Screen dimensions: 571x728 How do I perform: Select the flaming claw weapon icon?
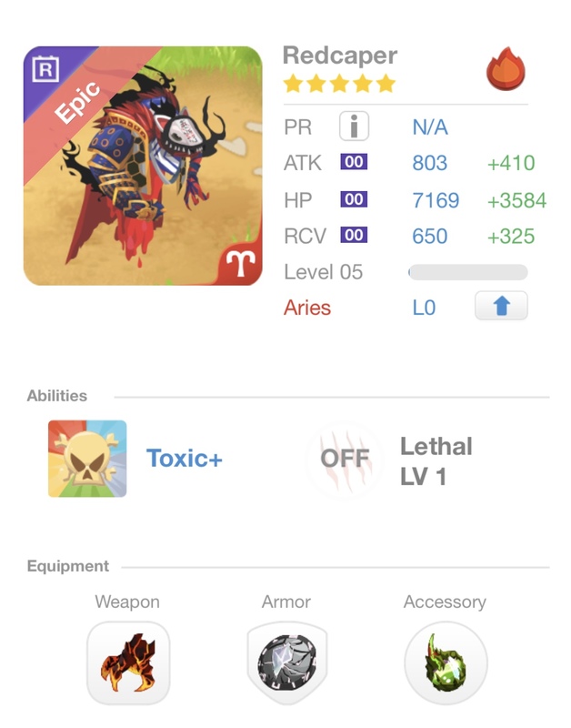(x=128, y=662)
